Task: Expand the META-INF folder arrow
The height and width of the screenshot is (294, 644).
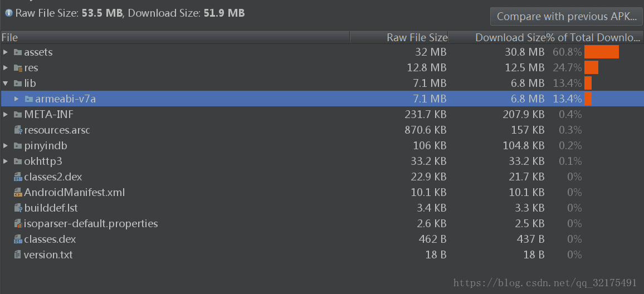Action: [6, 115]
